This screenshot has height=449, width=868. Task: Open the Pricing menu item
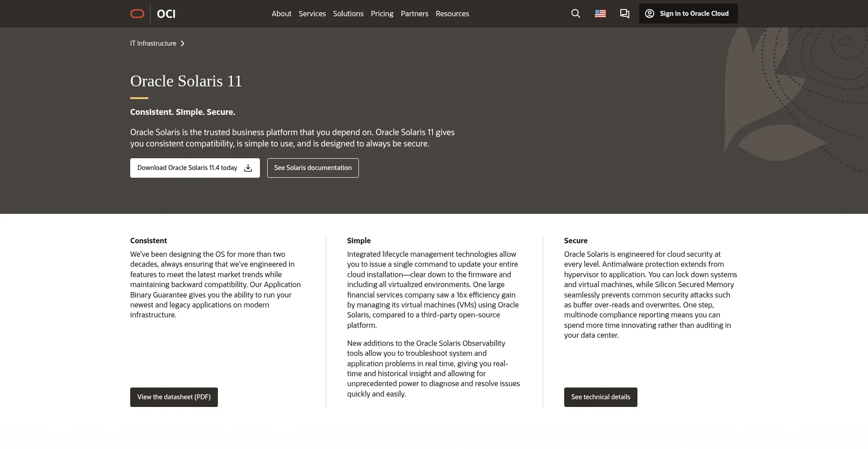382,14
